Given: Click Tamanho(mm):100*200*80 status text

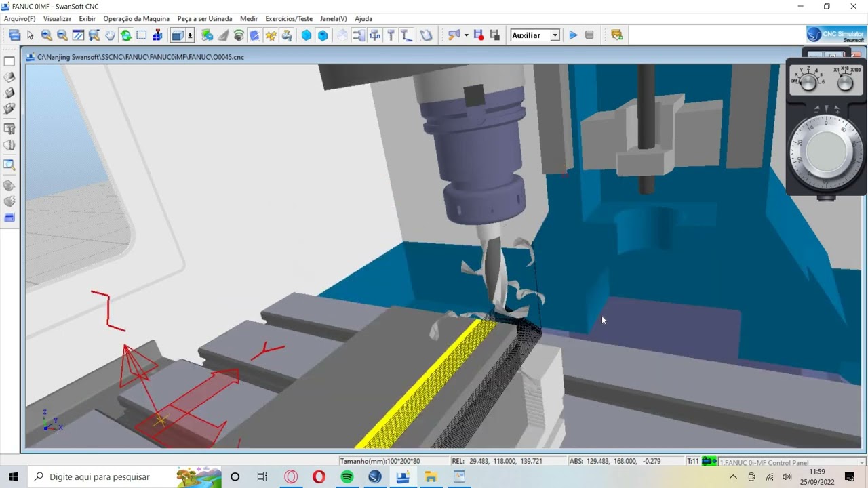Looking at the screenshot, I should pyautogui.click(x=380, y=462).
